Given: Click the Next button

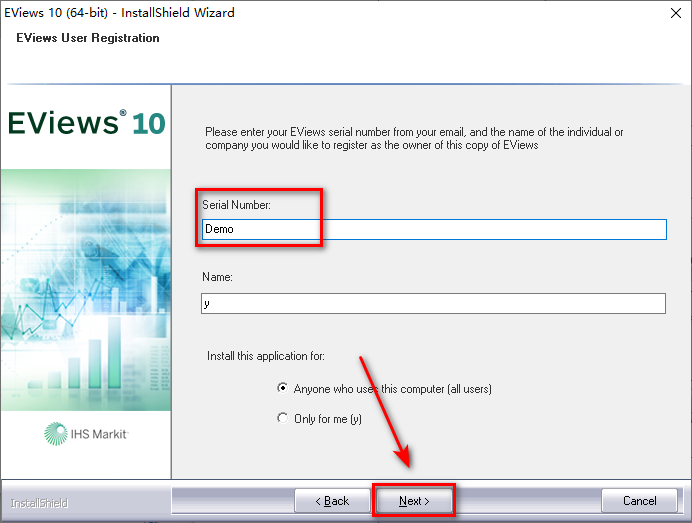Looking at the screenshot, I should [x=414, y=500].
